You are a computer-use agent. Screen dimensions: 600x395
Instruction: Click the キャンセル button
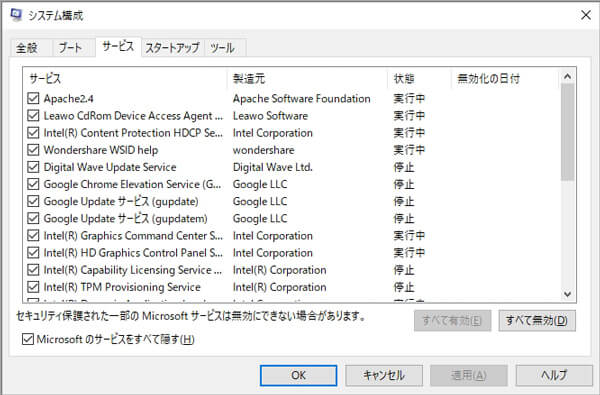(x=384, y=375)
